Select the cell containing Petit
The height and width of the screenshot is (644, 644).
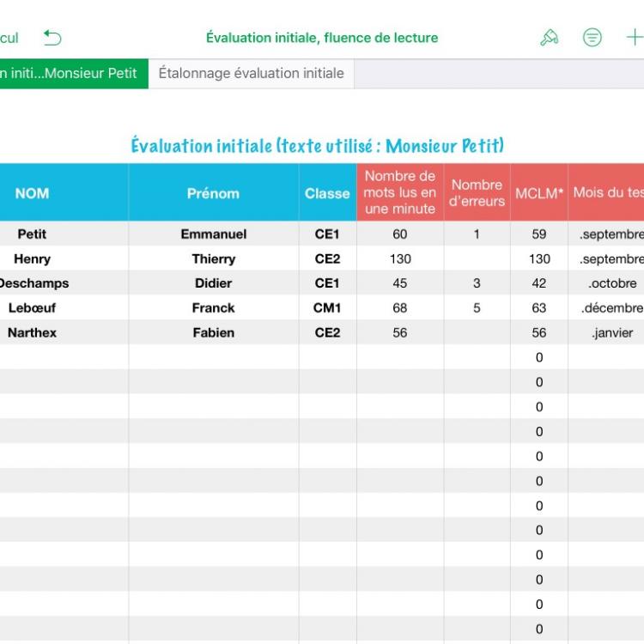point(64,234)
